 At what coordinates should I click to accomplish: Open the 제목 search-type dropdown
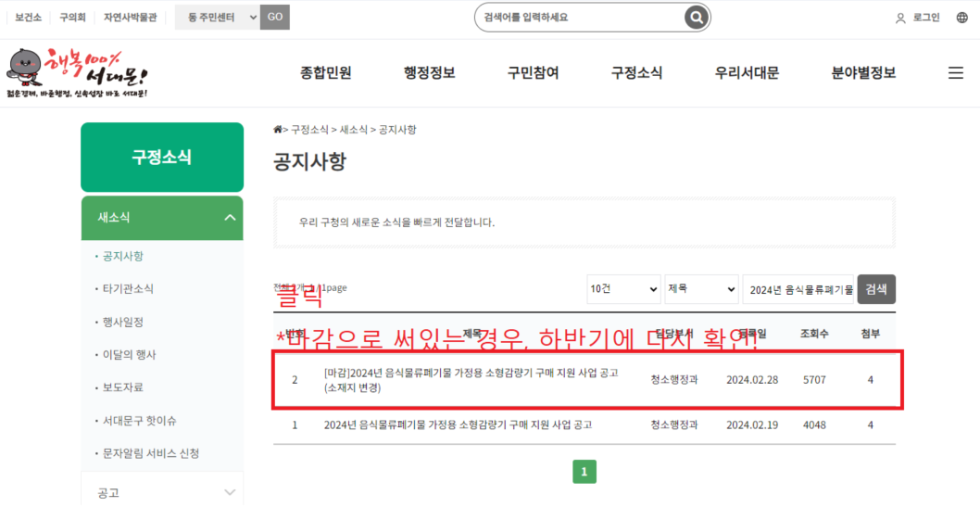tap(701, 289)
